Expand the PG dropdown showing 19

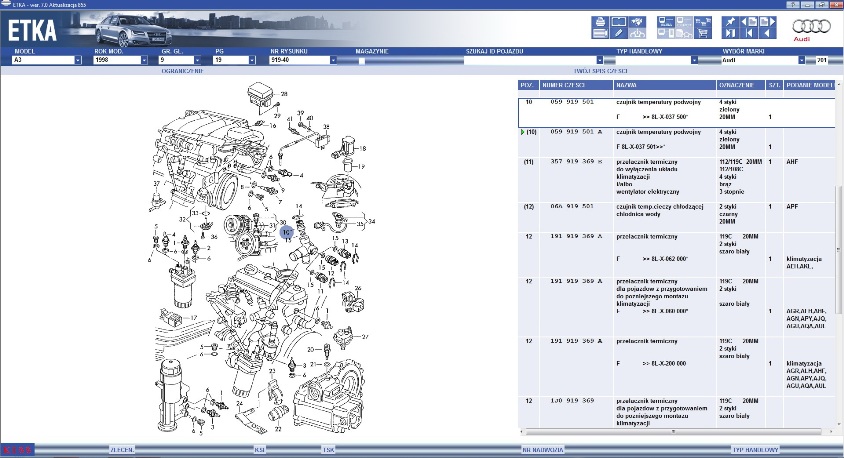[252, 60]
